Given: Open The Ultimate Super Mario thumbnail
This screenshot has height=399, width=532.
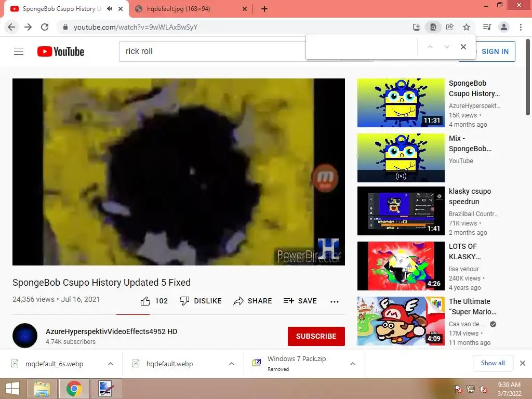Looking at the screenshot, I should click(401, 321).
